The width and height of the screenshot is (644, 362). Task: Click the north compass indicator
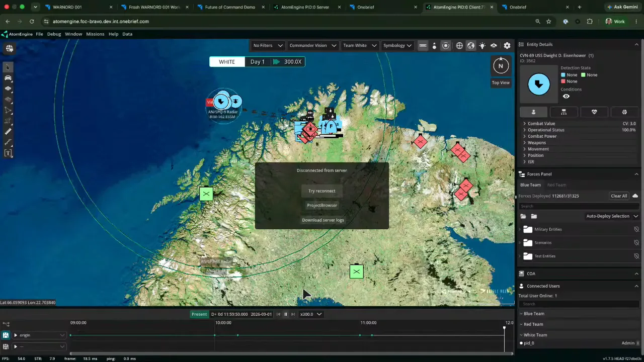(x=501, y=66)
